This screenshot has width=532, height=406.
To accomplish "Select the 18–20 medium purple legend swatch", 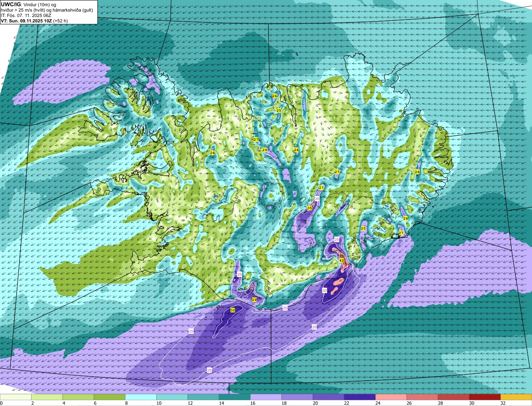I will coord(297,397).
